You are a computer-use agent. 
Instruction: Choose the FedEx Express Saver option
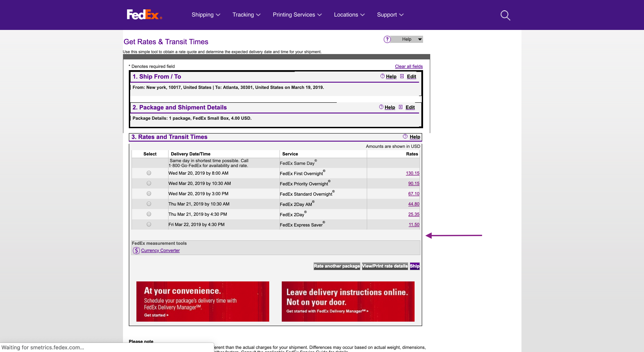point(149,224)
